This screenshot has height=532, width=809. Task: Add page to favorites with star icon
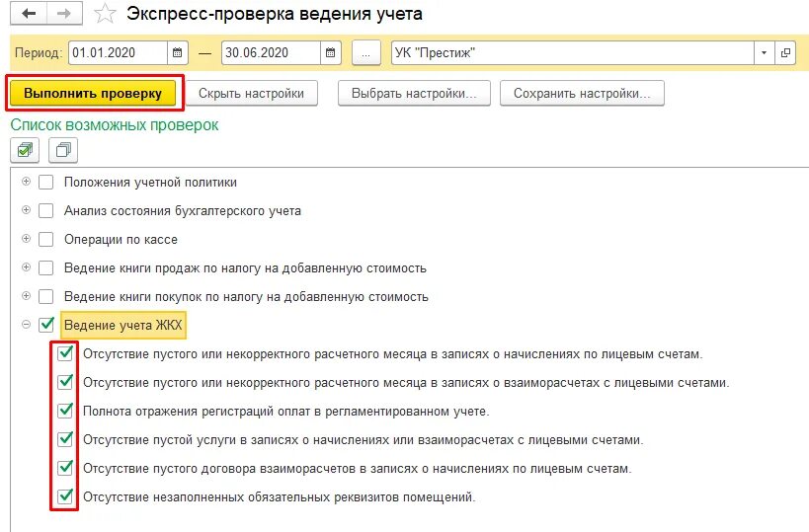105,14
